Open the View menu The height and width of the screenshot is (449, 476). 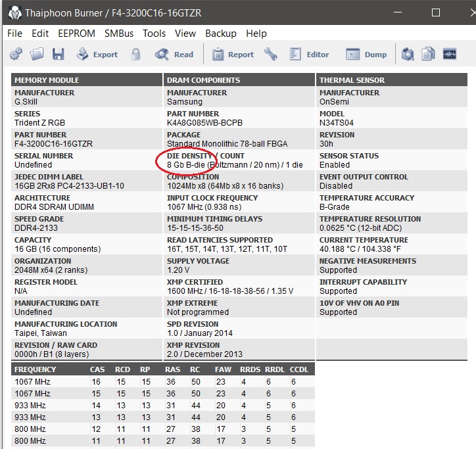click(x=185, y=33)
